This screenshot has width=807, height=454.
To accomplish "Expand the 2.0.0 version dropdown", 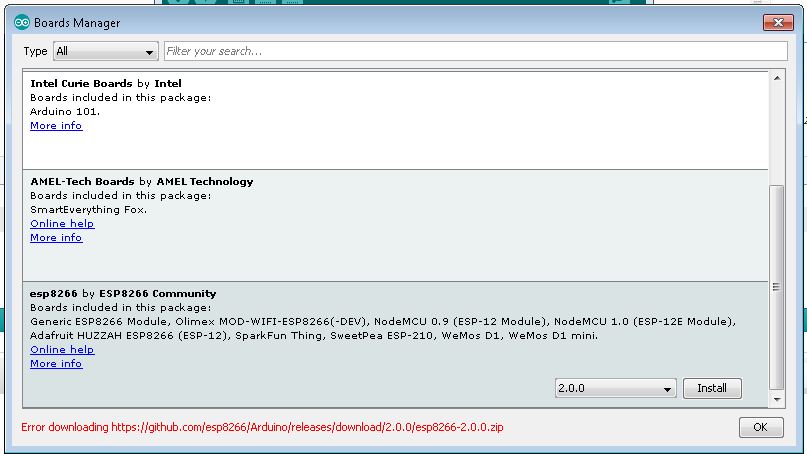I will pos(616,388).
